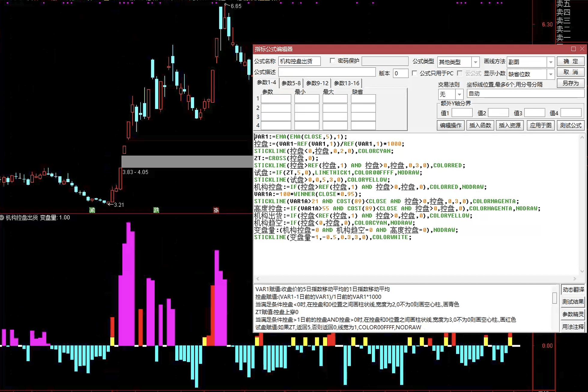Click the 公式描述 input field
The height and width of the screenshot is (392, 588).
(x=327, y=72)
